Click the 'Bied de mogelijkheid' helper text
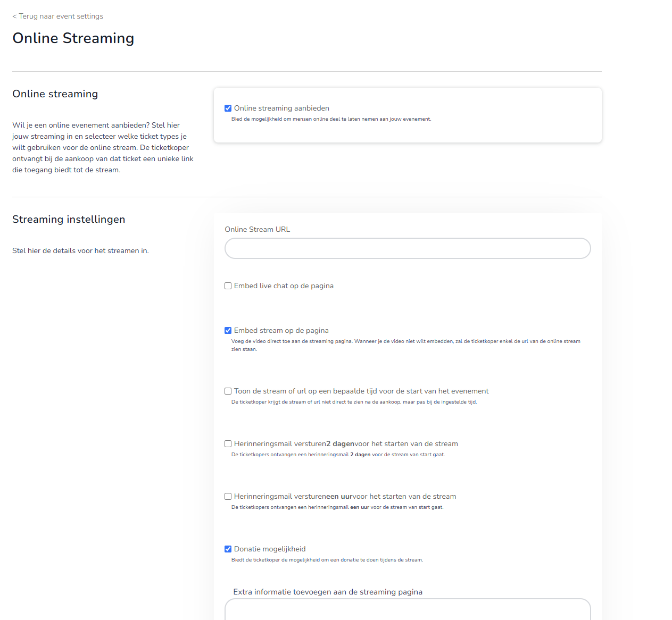 [331, 119]
